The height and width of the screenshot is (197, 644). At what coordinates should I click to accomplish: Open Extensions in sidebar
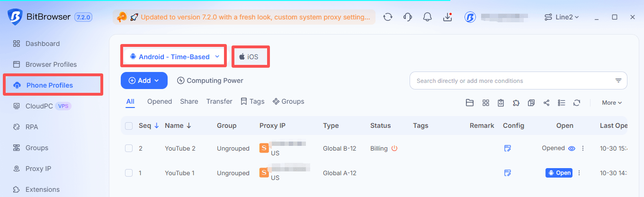(43, 189)
